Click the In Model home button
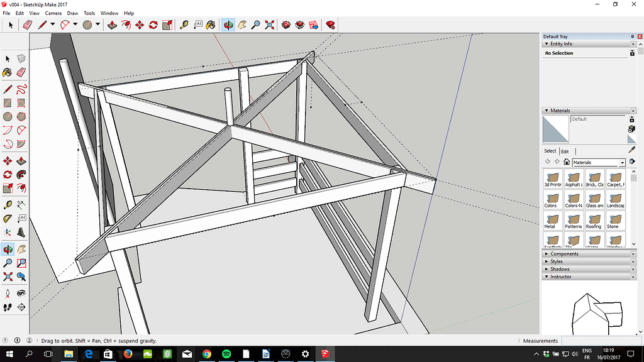The image size is (644, 362). point(567,162)
